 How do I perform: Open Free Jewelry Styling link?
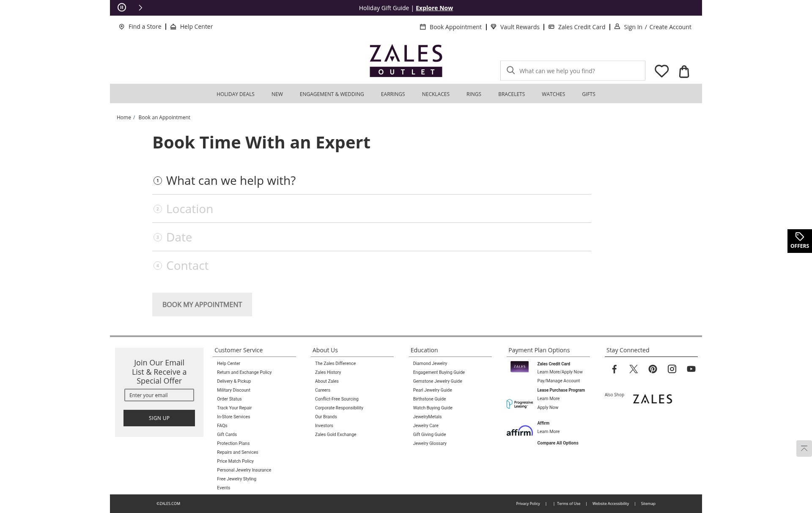click(236, 479)
